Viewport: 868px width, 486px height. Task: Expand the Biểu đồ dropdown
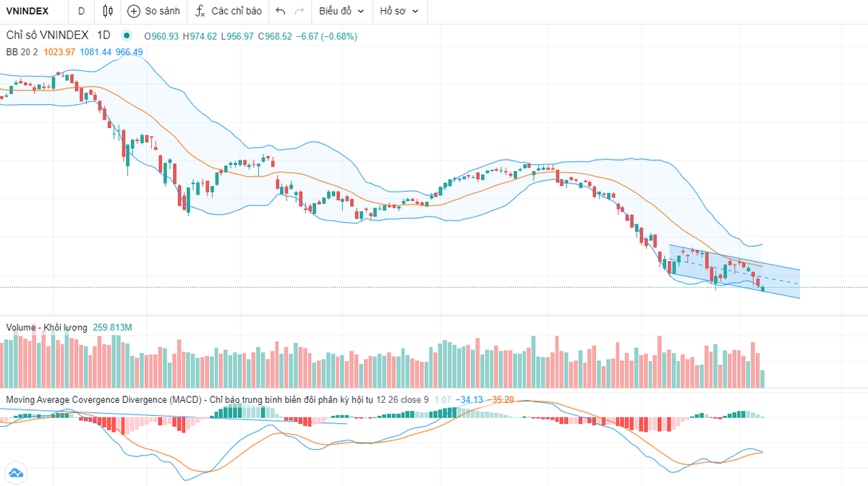[341, 11]
